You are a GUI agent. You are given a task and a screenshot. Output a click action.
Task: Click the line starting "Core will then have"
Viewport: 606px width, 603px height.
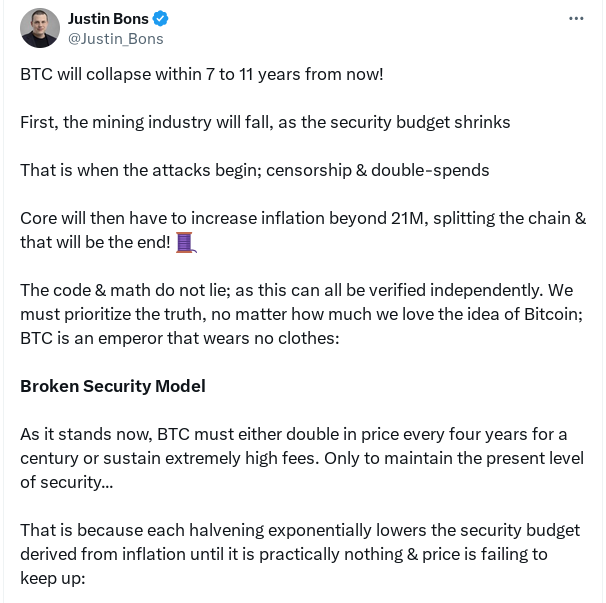pyautogui.click(x=302, y=218)
